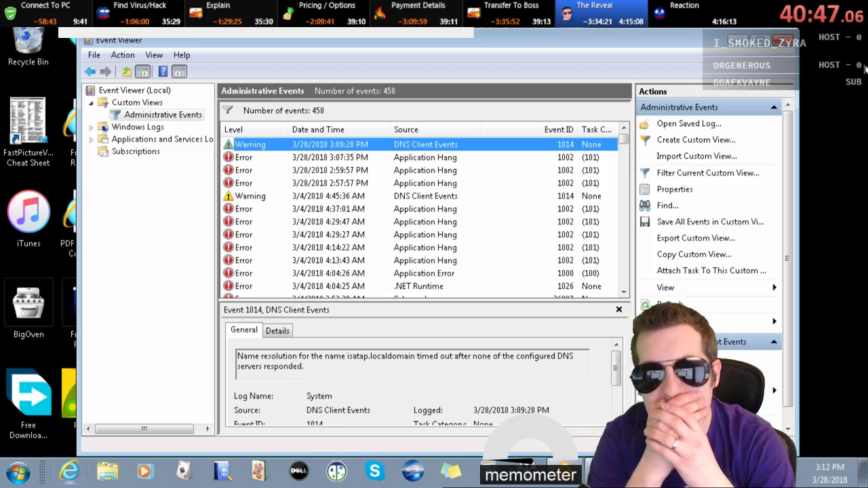The image size is (868, 488).
Task: Click the Back arrow in Event Viewer toolbar
Action: [90, 72]
